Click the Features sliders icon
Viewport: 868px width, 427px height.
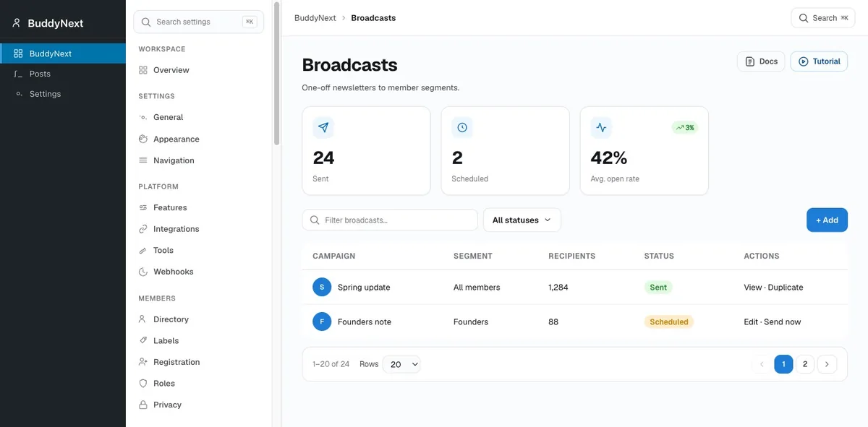point(143,207)
